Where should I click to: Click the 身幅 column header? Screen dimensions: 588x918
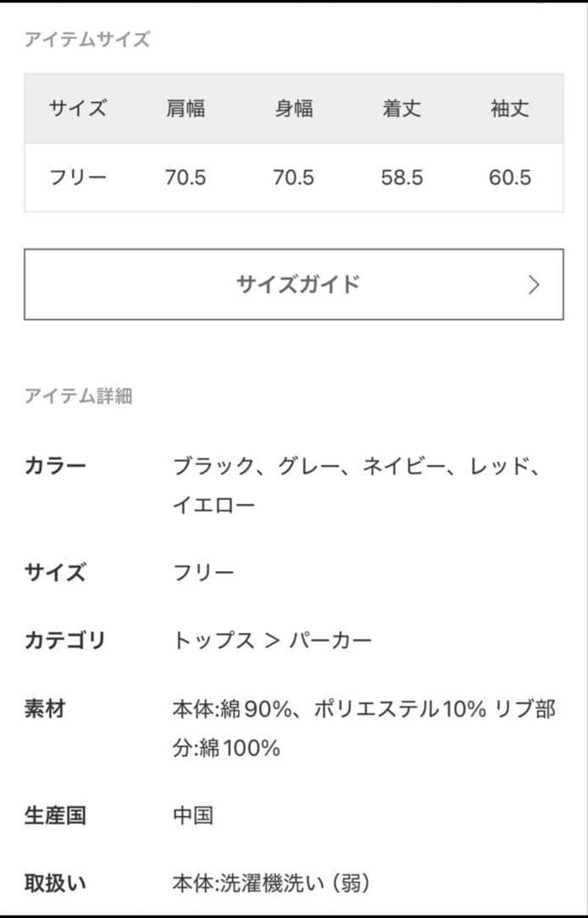pyautogui.click(x=297, y=109)
